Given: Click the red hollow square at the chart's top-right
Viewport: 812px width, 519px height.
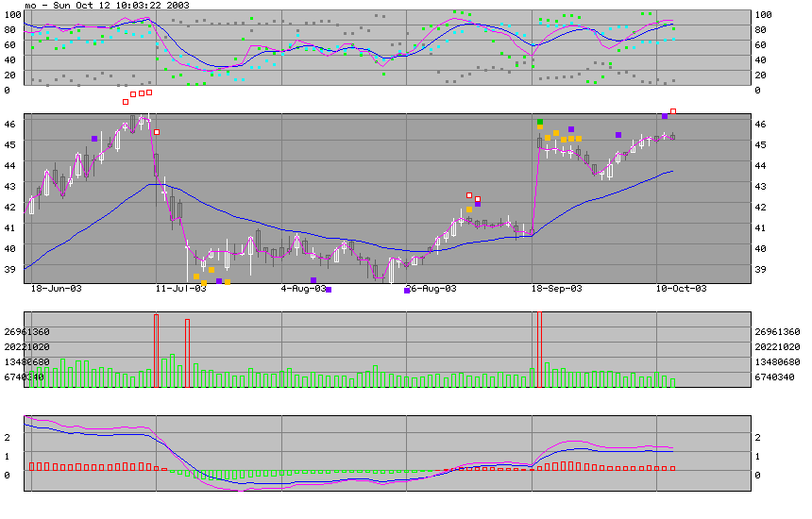Looking at the screenshot, I should pos(673,111).
